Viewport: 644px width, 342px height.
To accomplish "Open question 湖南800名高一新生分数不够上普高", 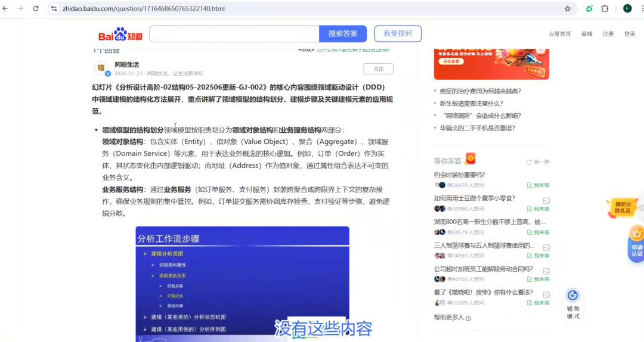I will pyautogui.click(x=490, y=222).
